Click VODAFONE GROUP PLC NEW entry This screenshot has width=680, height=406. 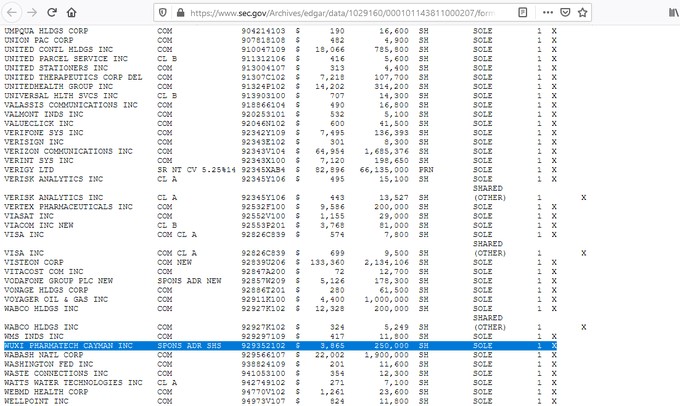(x=59, y=281)
